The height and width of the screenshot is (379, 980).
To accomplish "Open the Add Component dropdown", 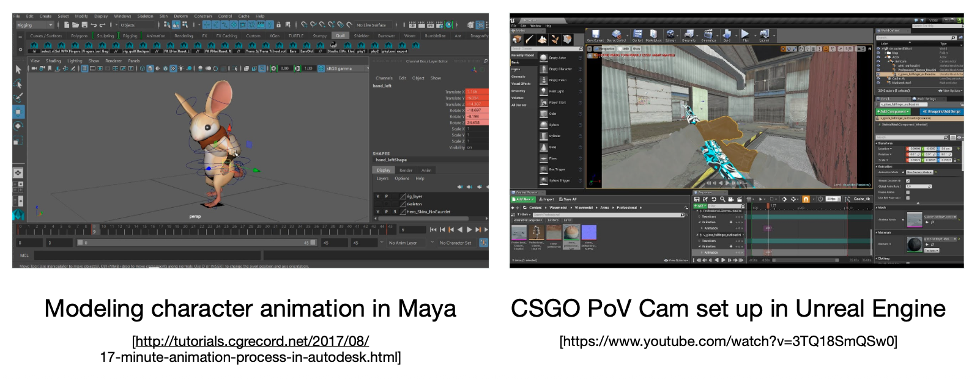I will pos(894,112).
